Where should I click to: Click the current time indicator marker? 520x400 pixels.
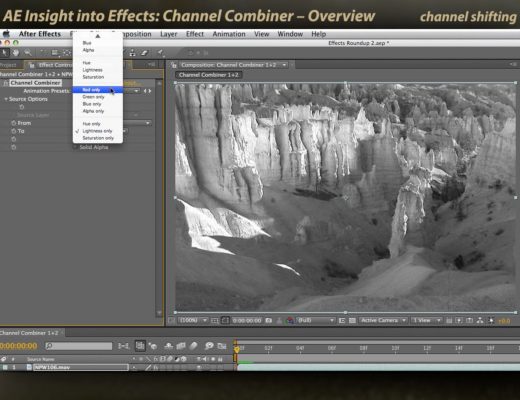pos(237,348)
